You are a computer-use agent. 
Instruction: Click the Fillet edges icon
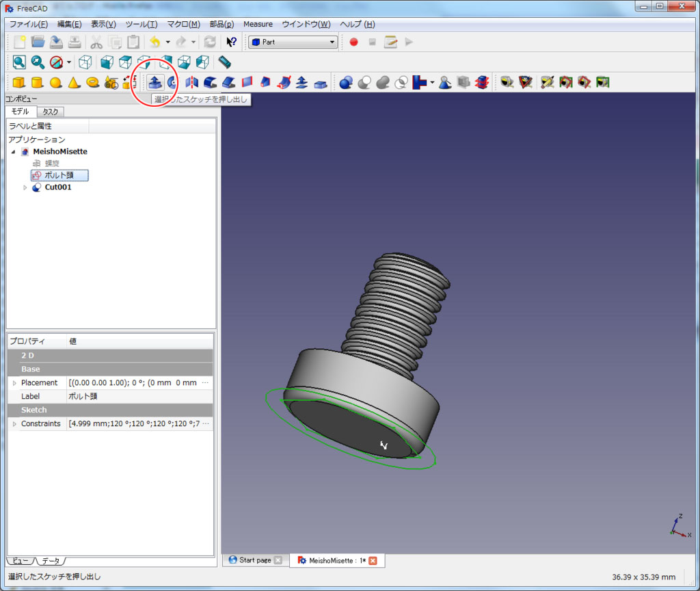211,82
